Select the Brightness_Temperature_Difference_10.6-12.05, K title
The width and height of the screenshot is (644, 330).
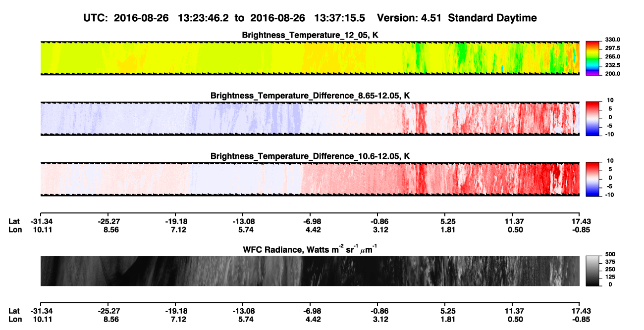point(310,156)
